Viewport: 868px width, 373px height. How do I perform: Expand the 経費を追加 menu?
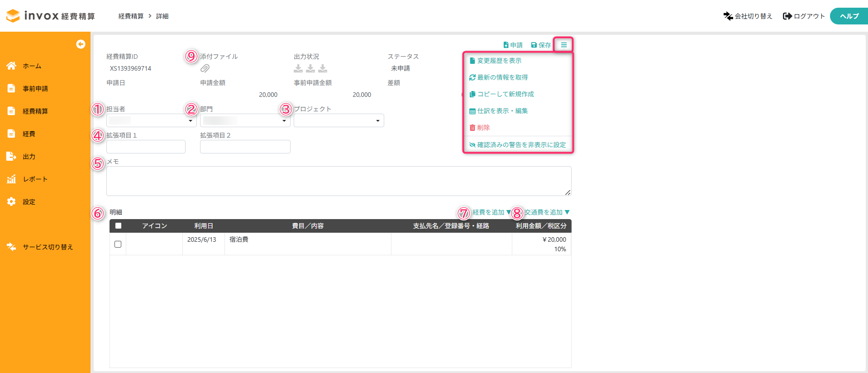pos(491,212)
